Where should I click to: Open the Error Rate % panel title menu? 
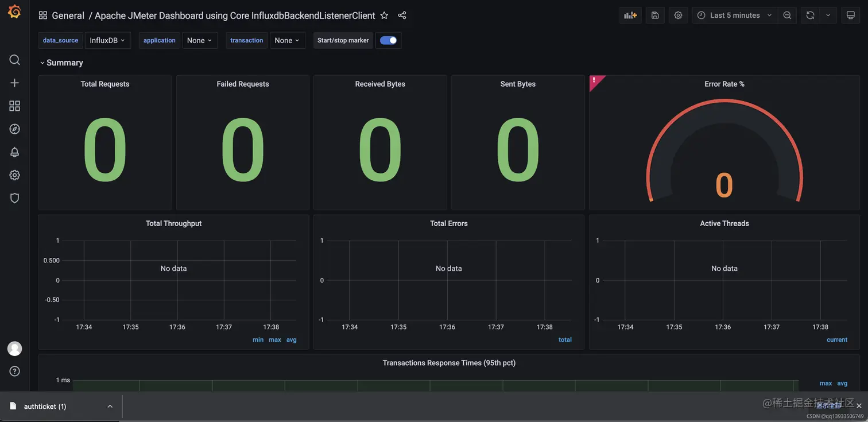pos(724,84)
